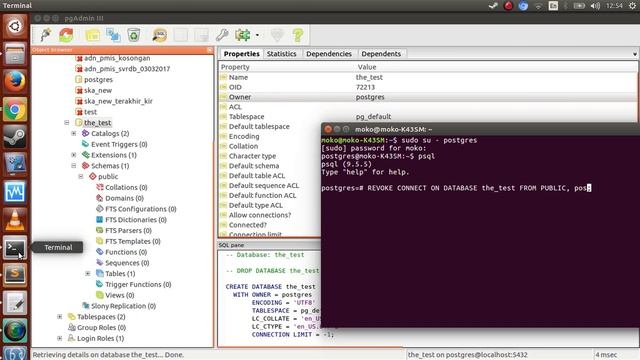Expand the Tables (1) node

click(88, 273)
